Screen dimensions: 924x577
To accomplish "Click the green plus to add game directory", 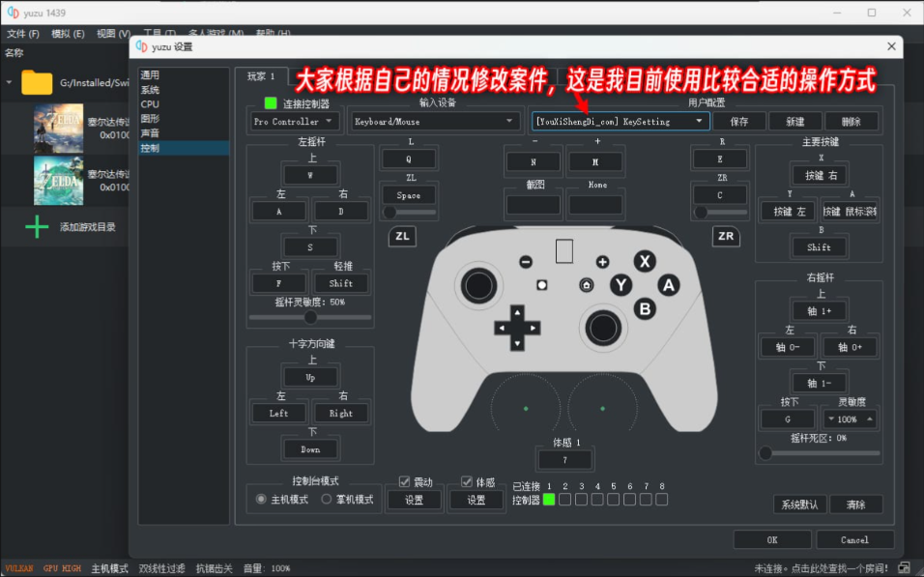I will pyautogui.click(x=36, y=227).
